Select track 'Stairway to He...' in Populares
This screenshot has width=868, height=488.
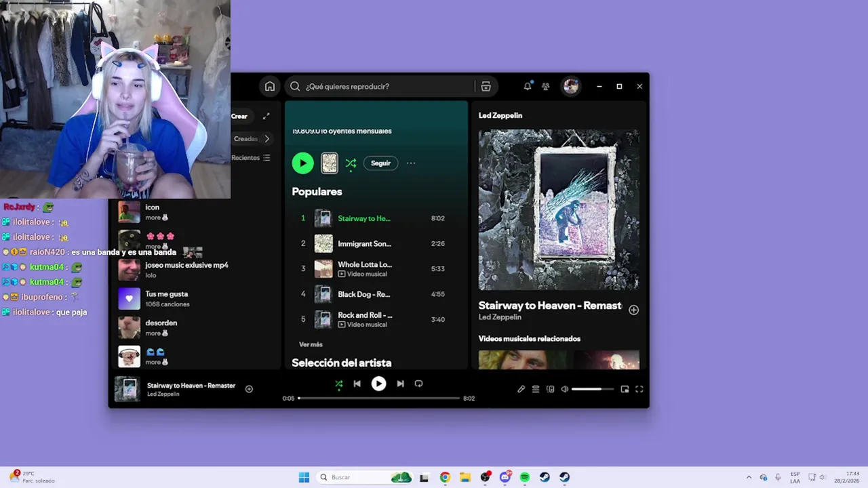[x=364, y=218]
